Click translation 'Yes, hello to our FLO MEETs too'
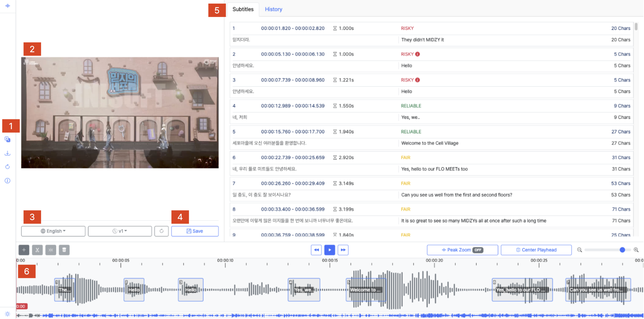Image resolution: width=644 pixels, height=319 pixels. 434,169
